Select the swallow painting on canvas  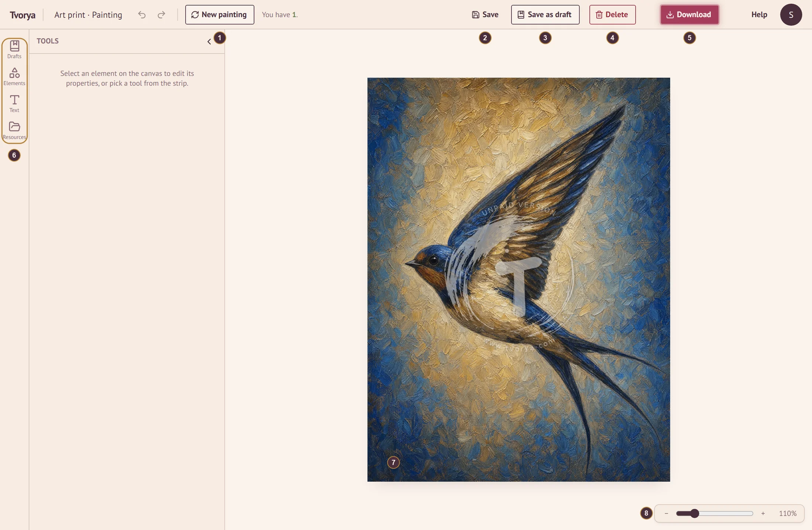(x=519, y=280)
